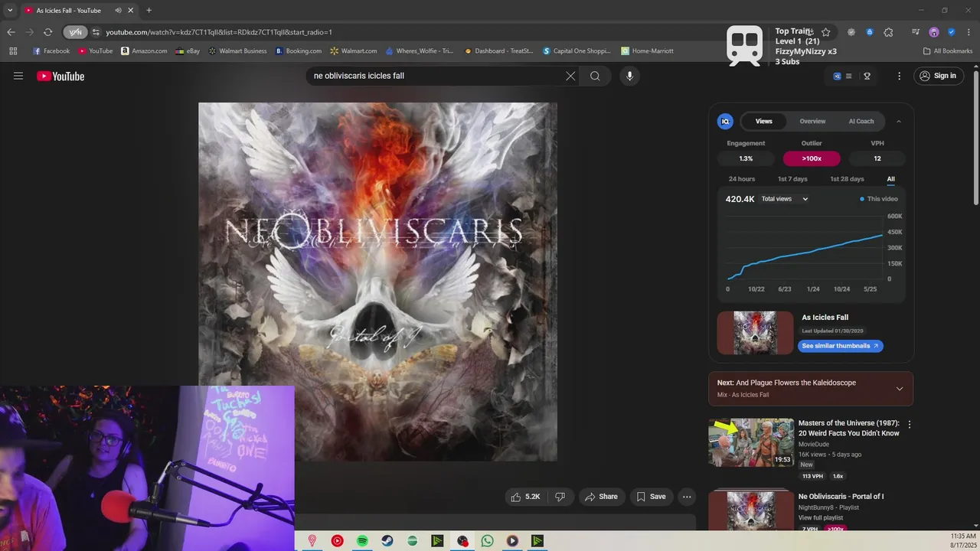Image resolution: width=980 pixels, height=551 pixels.
Task: Like the video (5.2K)
Action: tap(526, 497)
